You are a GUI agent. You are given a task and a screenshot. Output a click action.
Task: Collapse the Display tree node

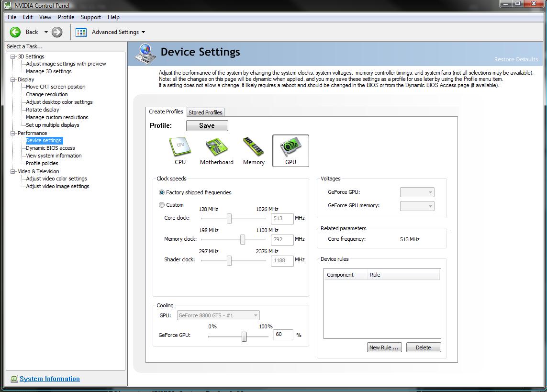(13, 79)
